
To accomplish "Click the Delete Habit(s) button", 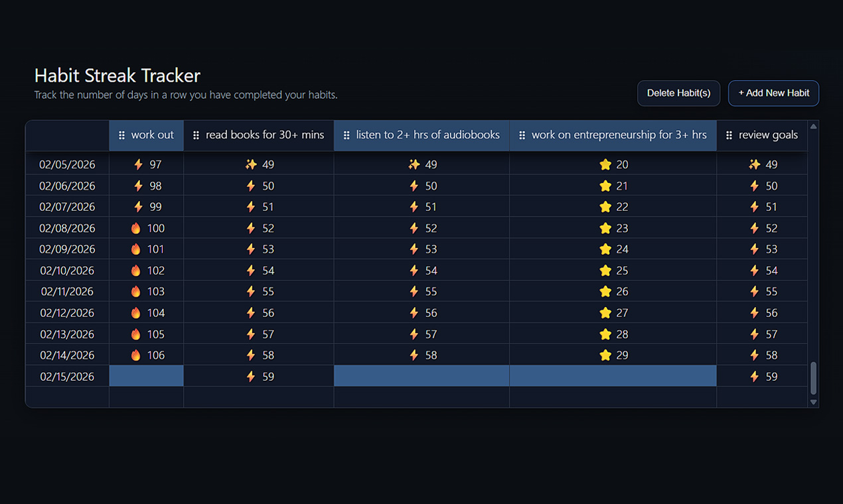I will pos(678,93).
